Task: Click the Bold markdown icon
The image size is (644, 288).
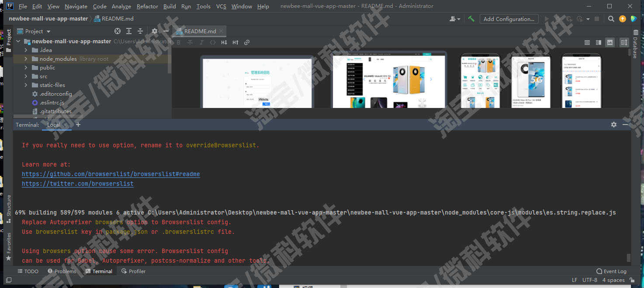Action: (178, 42)
